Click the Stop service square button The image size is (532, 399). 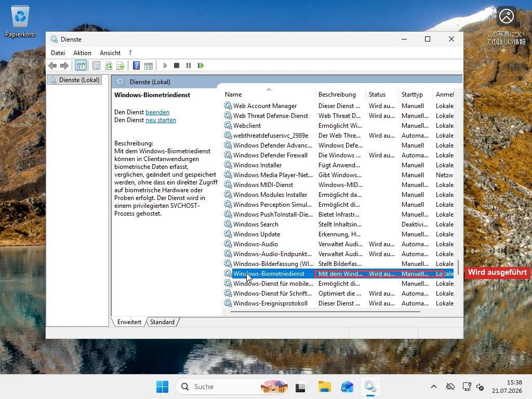coord(177,65)
